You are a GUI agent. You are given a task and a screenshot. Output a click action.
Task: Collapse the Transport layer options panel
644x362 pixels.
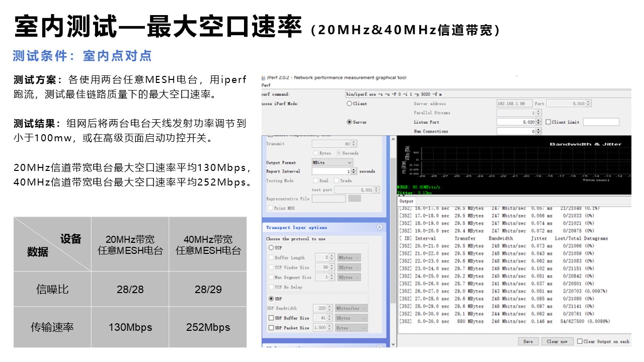[380, 227]
